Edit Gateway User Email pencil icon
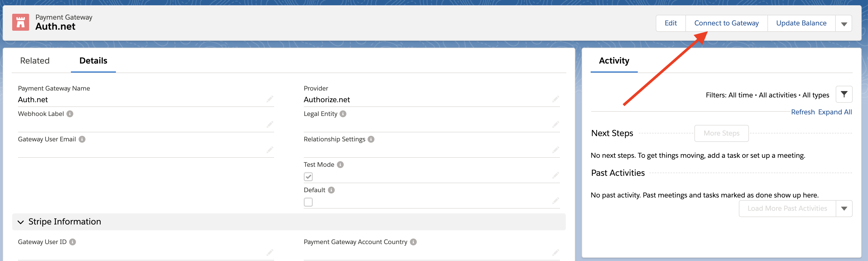 coord(270,150)
